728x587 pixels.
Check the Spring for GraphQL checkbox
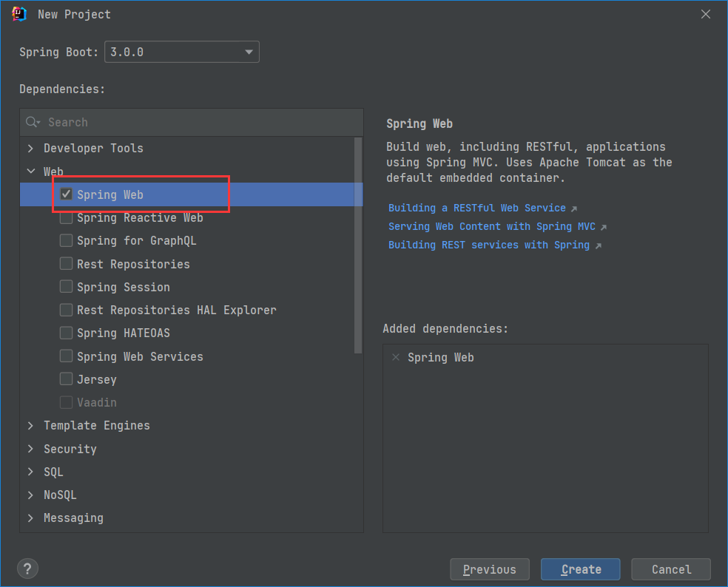[67, 241]
